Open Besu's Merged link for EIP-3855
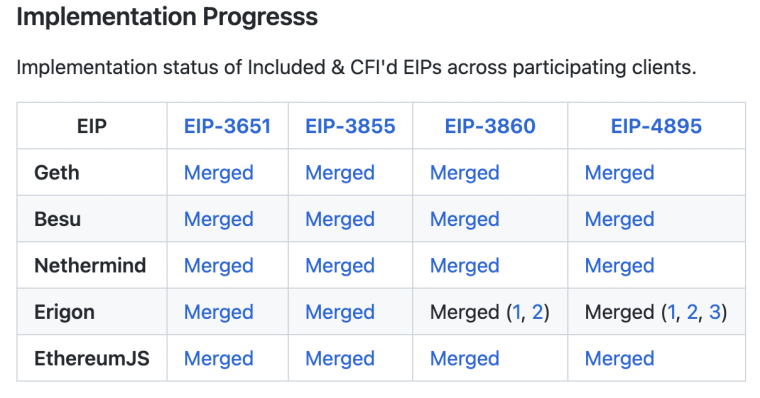This screenshot has height=398, width=760. coord(340,220)
